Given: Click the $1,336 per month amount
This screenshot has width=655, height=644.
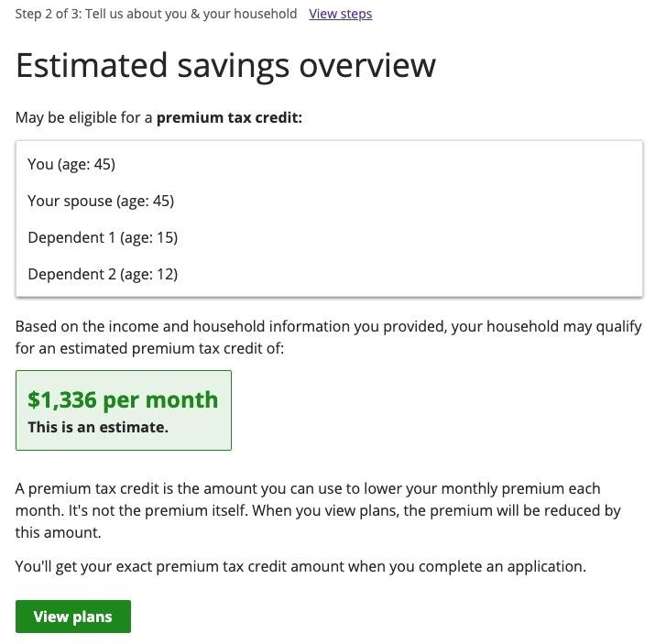Looking at the screenshot, I should pos(123,399).
